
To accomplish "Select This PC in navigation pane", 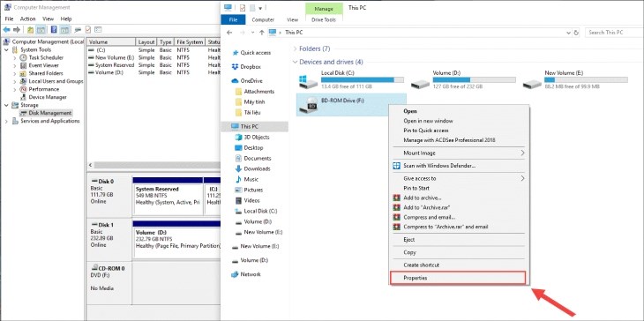I will 255,126.
